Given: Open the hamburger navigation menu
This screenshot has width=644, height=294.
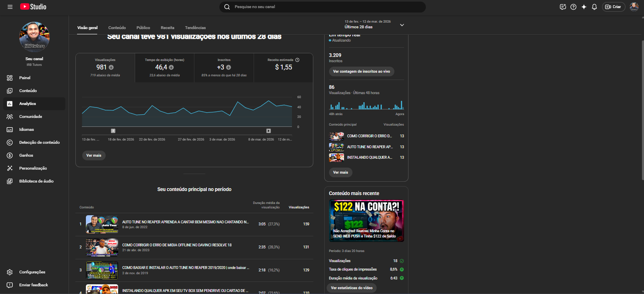Looking at the screenshot, I should [10, 7].
